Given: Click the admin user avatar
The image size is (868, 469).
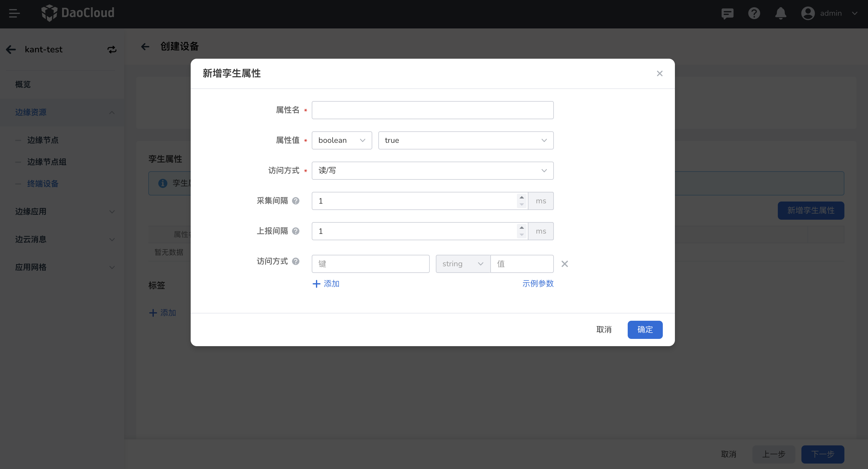Looking at the screenshot, I should (808, 14).
